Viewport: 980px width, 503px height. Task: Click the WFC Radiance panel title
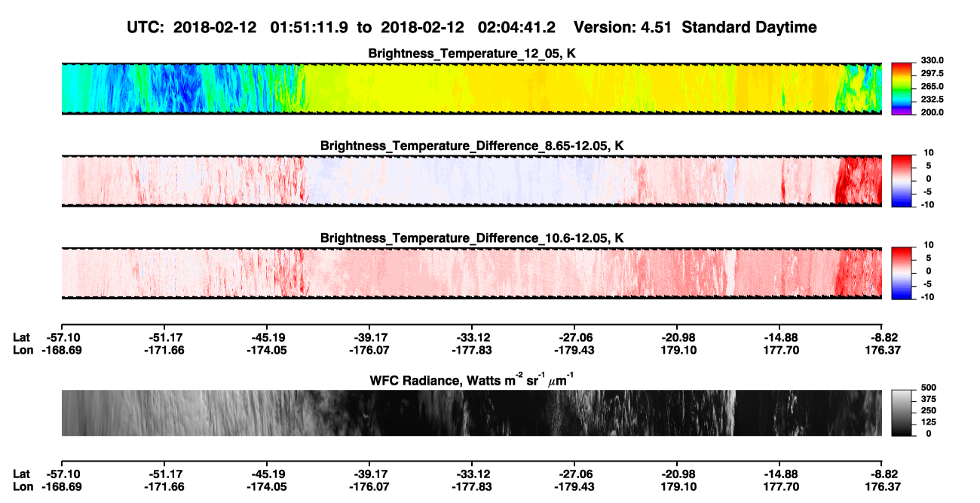[x=472, y=379]
